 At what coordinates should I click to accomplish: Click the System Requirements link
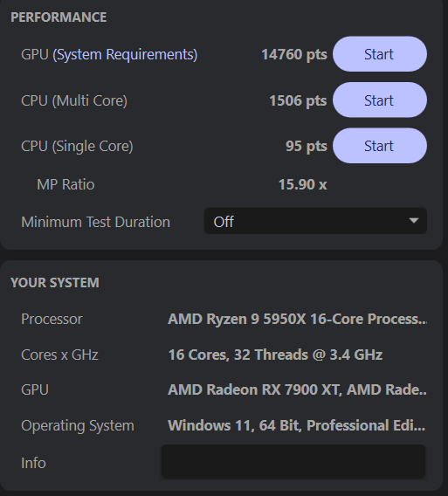coord(125,54)
